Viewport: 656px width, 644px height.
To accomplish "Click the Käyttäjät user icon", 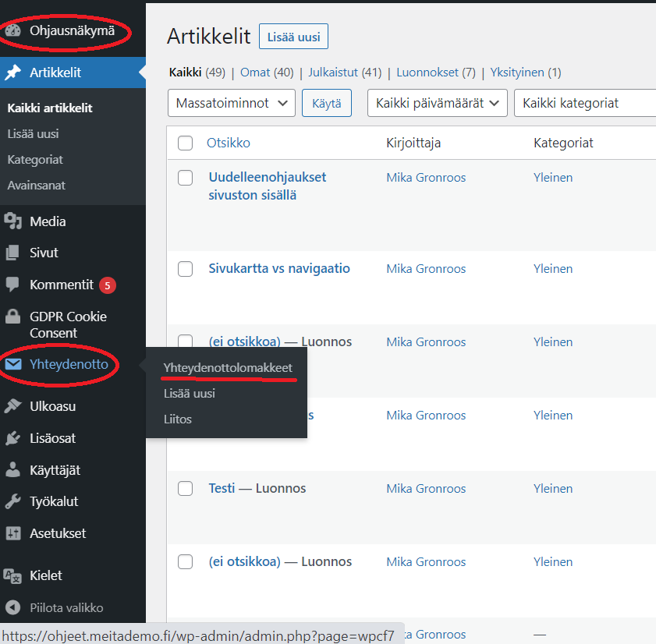I will (13, 470).
